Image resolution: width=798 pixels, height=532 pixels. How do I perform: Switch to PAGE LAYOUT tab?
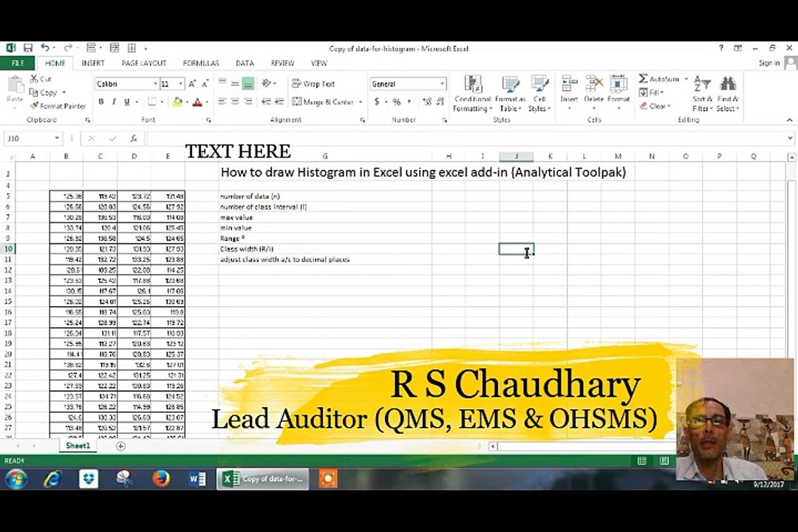click(143, 63)
